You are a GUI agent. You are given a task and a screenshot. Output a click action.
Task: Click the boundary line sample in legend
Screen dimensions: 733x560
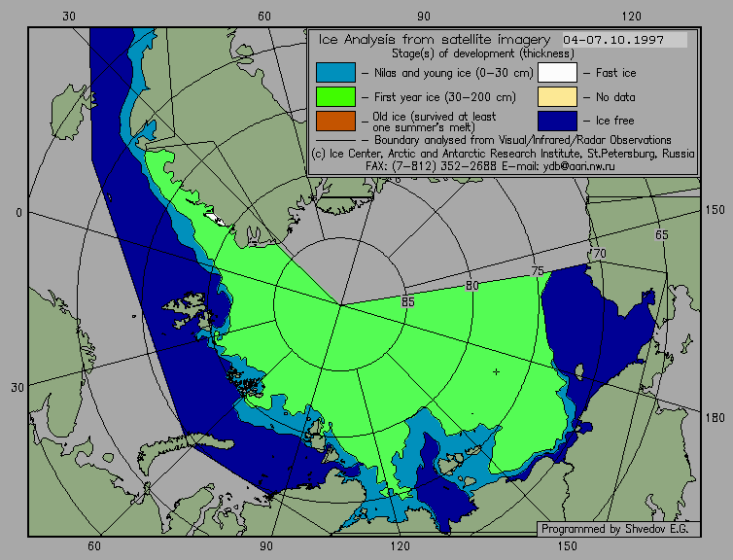click(x=335, y=140)
